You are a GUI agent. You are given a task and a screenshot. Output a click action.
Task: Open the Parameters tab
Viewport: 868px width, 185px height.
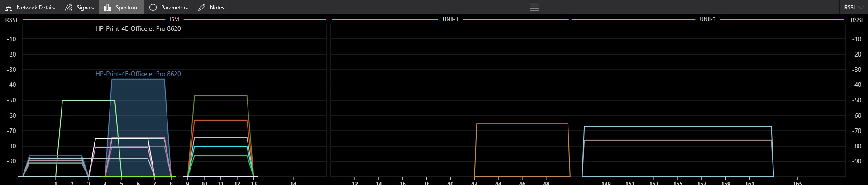pyautogui.click(x=174, y=7)
